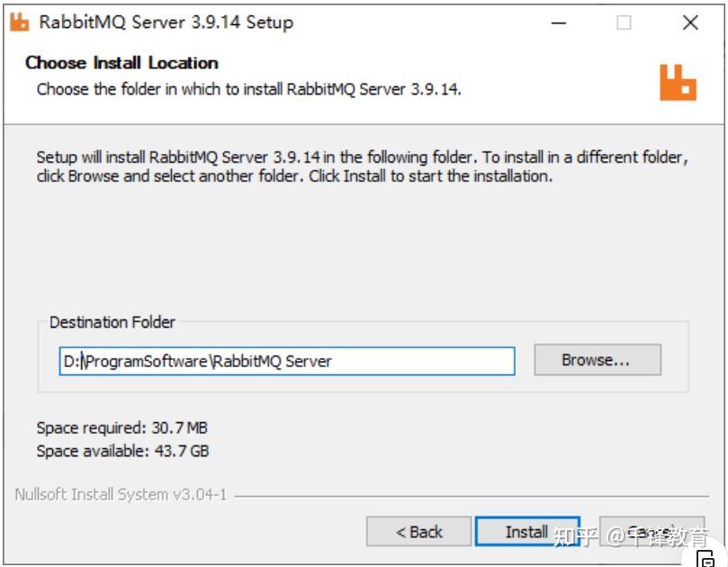Open the Browse... folder picker
The width and height of the screenshot is (728, 567).
click(597, 360)
